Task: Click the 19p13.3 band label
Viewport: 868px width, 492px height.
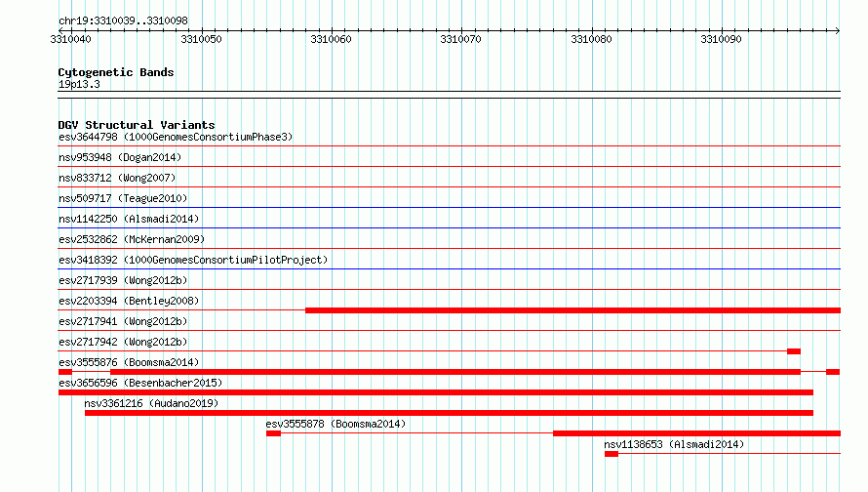Action: point(79,84)
